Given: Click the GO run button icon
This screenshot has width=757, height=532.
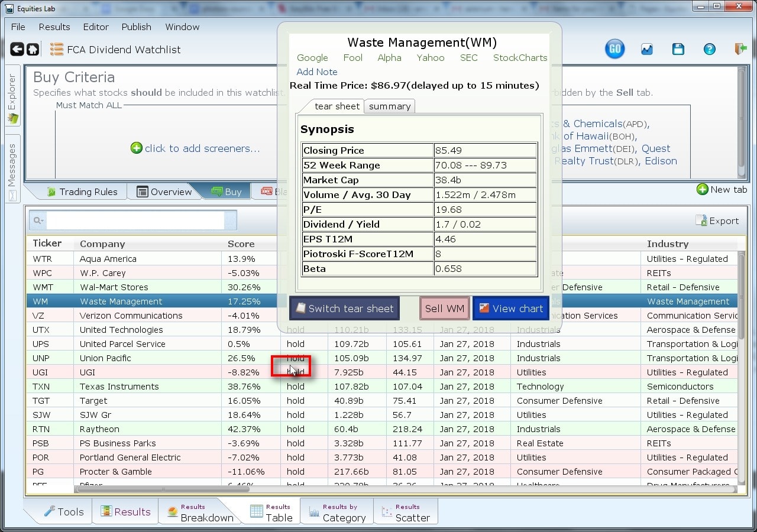Looking at the screenshot, I should (x=615, y=49).
